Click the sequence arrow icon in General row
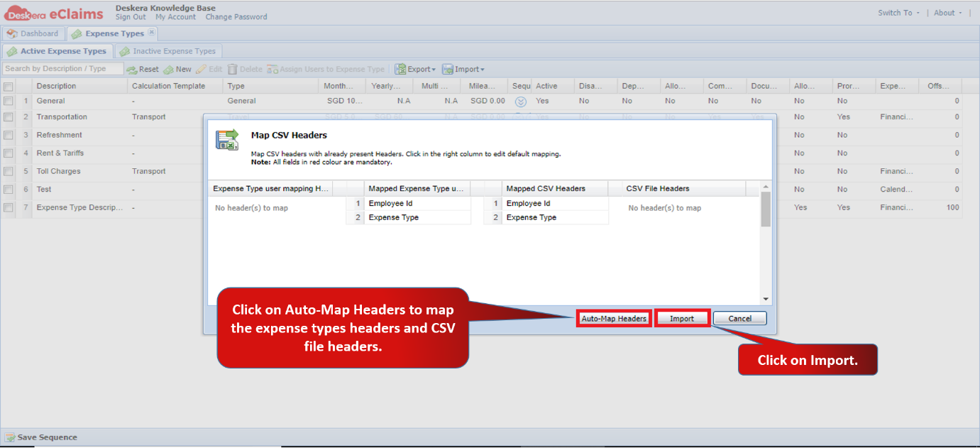 (x=520, y=102)
